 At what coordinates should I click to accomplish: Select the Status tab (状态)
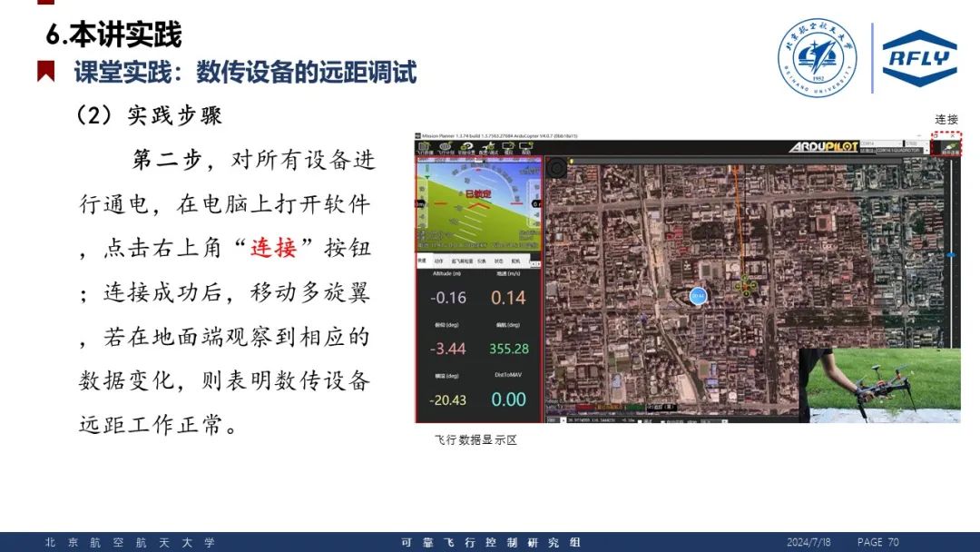[x=497, y=261]
